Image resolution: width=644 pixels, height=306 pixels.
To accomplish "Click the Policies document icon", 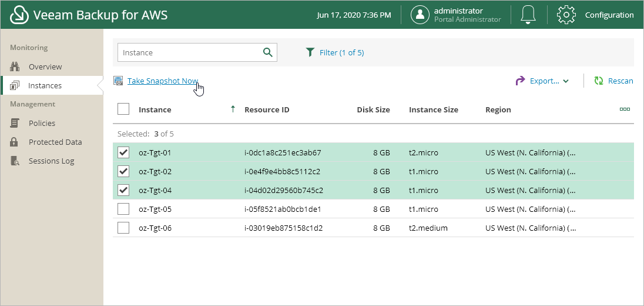I will point(15,123).
